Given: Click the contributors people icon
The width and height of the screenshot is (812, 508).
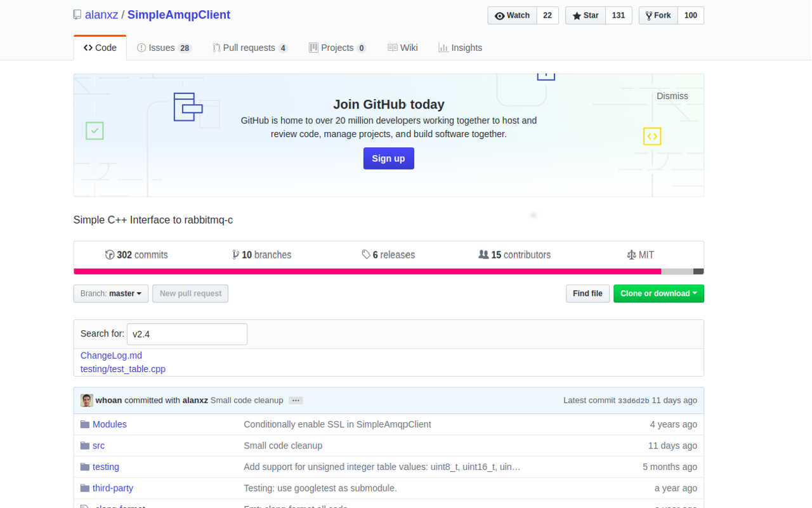Looking at the screenshot, I should 483,255.
